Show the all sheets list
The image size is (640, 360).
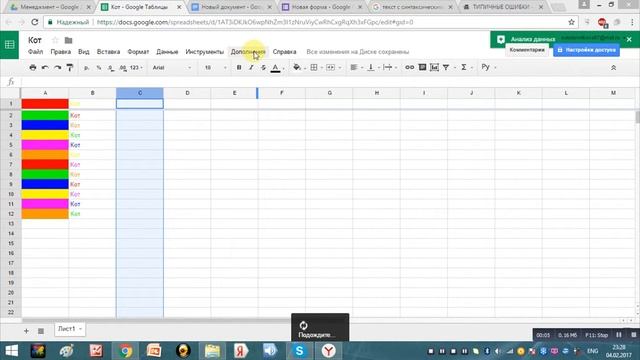(x=41, y=331)
